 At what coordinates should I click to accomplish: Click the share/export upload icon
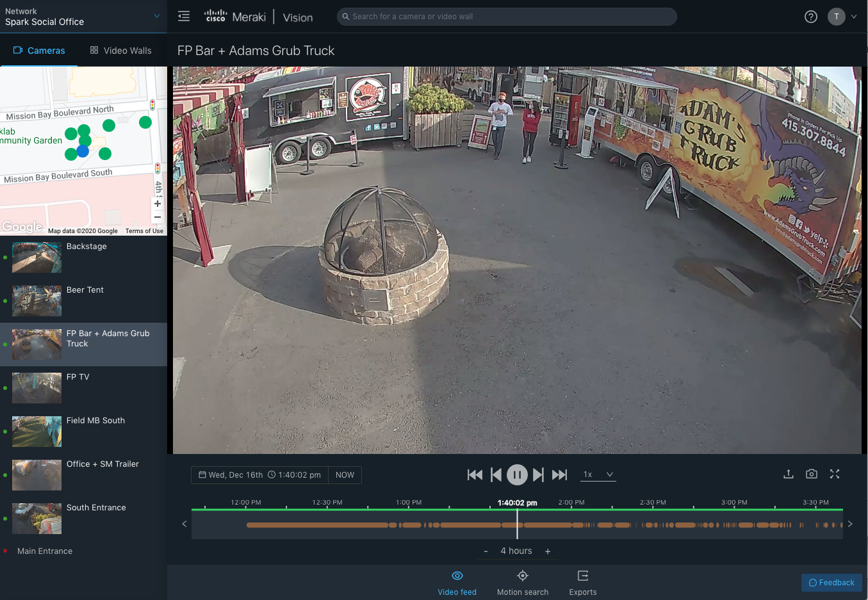click(x=789, y=474)
